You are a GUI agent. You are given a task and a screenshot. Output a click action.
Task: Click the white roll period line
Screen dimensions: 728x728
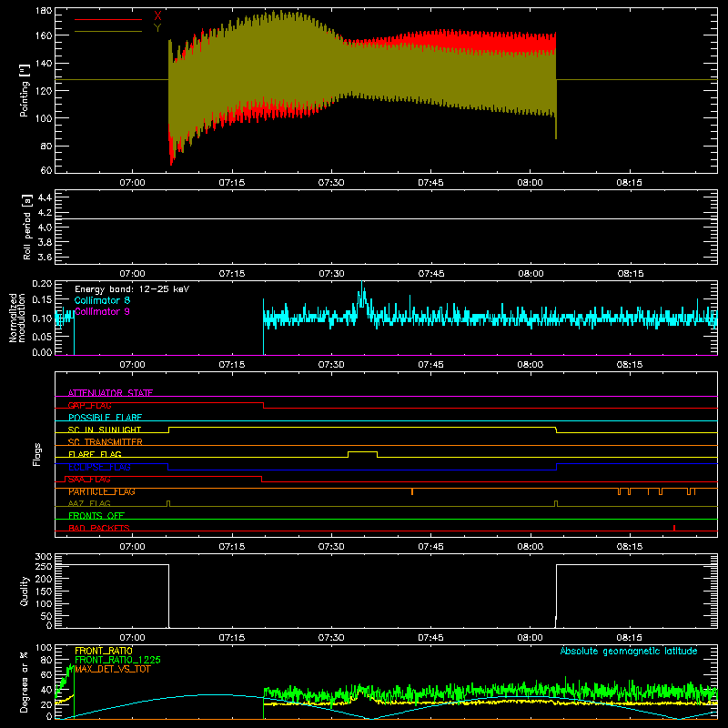tap(386, 218)
